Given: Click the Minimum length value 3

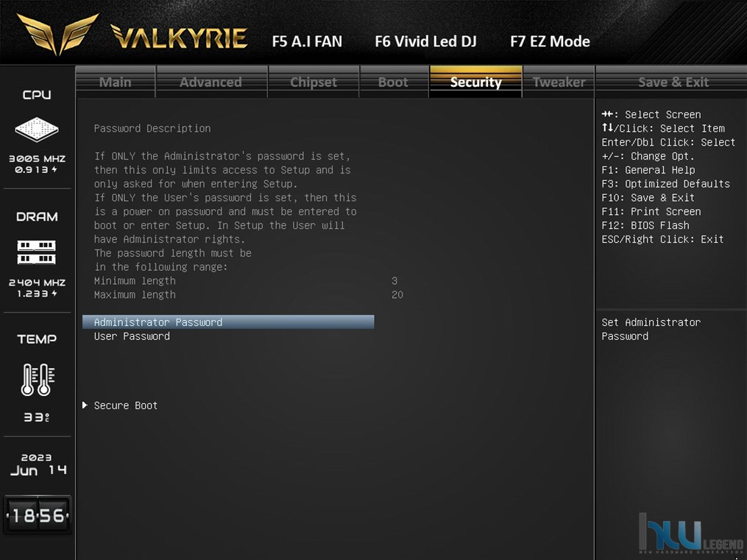Looking at the screenshot, I should (x=394, y=281).
